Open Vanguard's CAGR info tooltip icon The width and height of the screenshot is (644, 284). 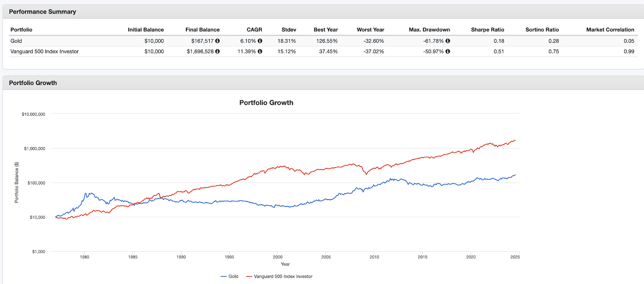click(x=260, y=51)
